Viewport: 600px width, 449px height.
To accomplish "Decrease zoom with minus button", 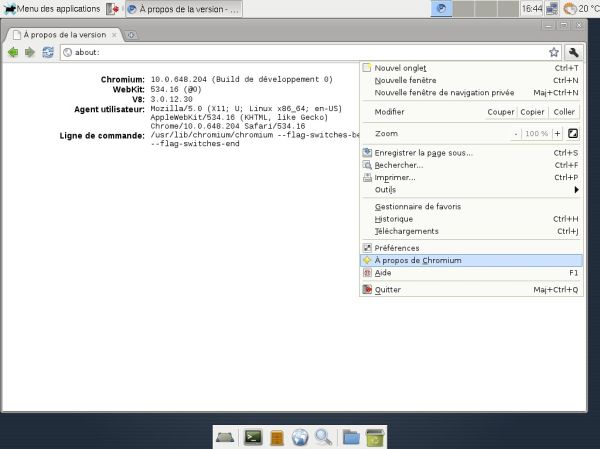I will (516, 134).
